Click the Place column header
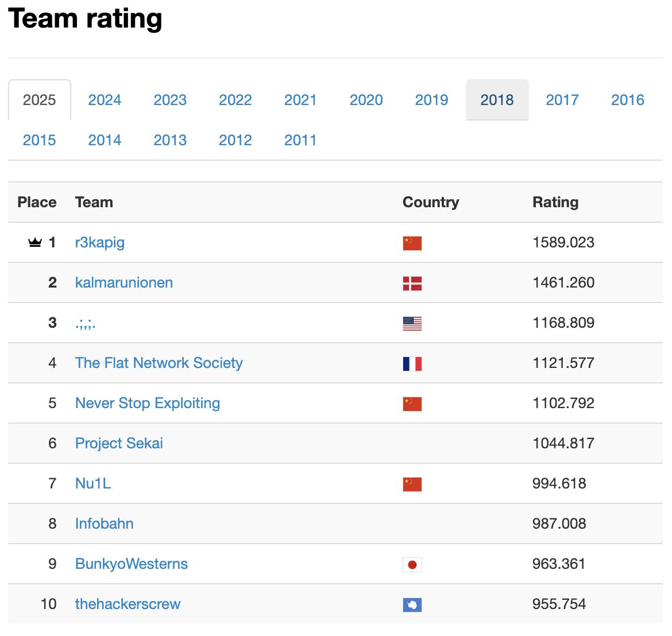Image resolution: width=672 pixels, height=636 pixels. pyautogui.click(x=37, y=202)
